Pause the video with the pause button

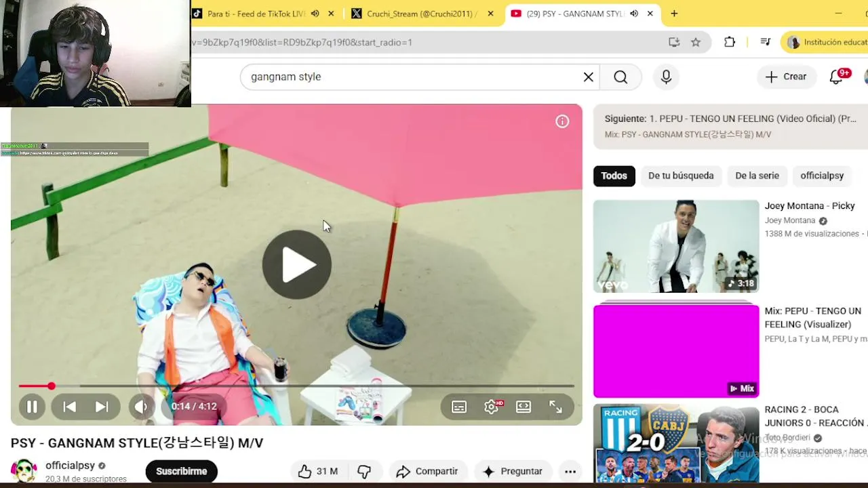coord(32,407)
